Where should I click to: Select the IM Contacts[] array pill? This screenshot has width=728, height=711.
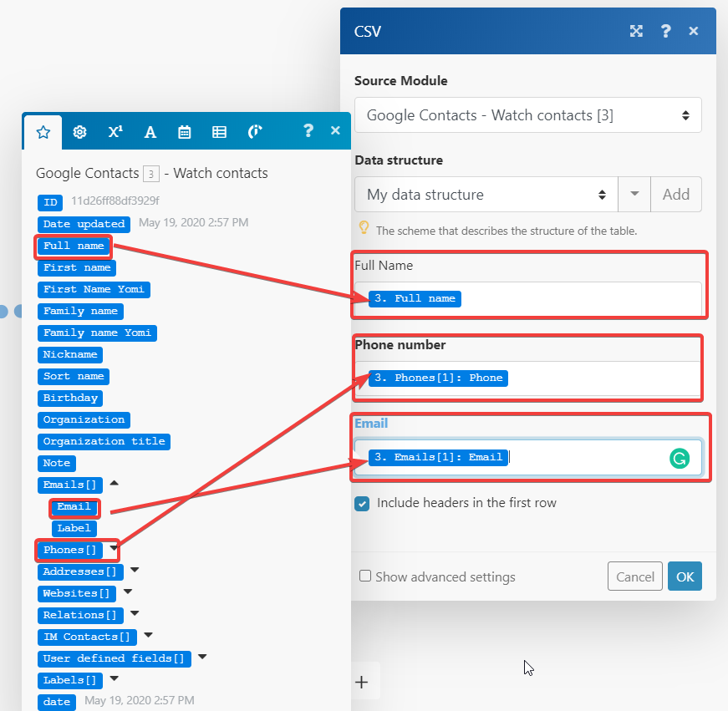[87, 637]
